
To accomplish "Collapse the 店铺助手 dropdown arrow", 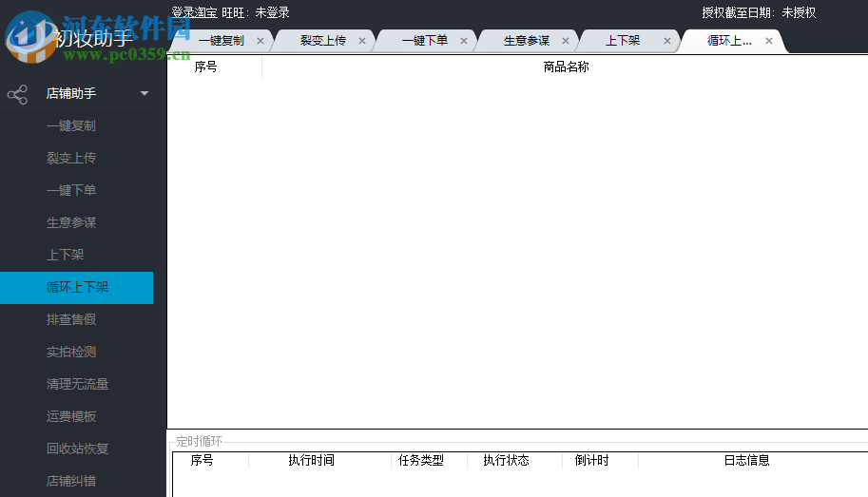I will pyautogui.click(x=145, y=93).
